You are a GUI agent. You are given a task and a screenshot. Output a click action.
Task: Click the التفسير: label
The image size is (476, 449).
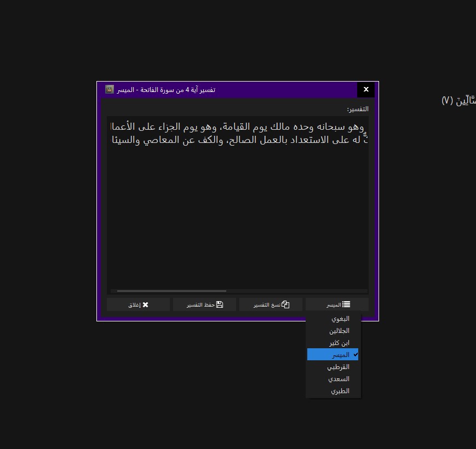click(x=358, y=109)
